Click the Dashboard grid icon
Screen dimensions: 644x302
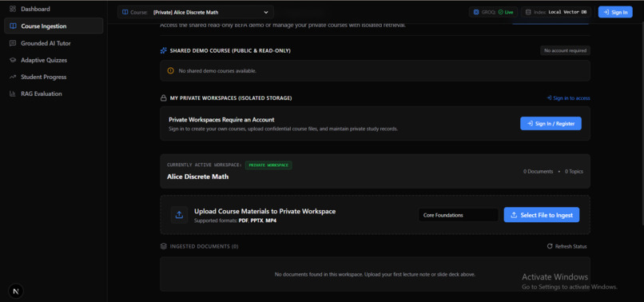(13, 9)
